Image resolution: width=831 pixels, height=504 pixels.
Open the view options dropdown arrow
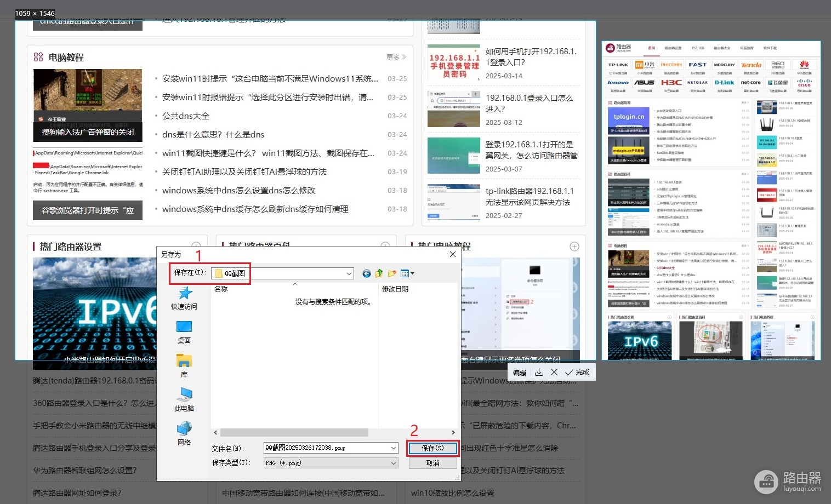click(x=413, y=273)
